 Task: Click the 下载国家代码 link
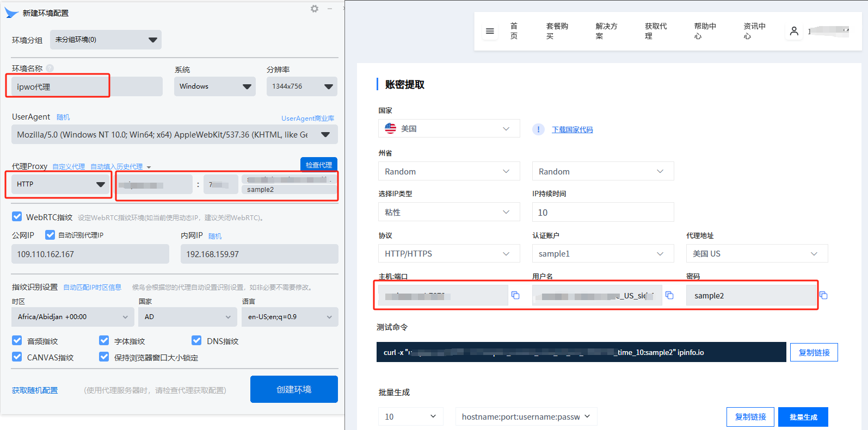572,129
